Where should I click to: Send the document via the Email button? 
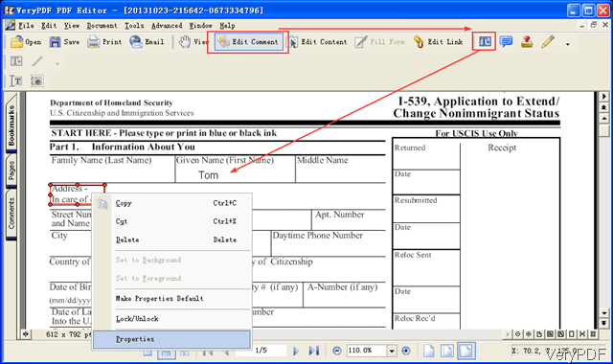(x=147, y=42)
